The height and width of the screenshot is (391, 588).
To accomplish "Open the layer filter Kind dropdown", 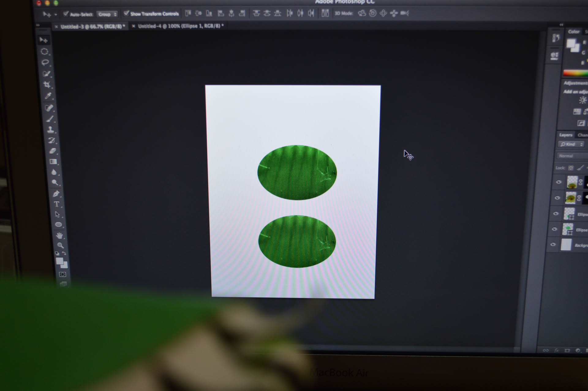I will tap(571, 144).
